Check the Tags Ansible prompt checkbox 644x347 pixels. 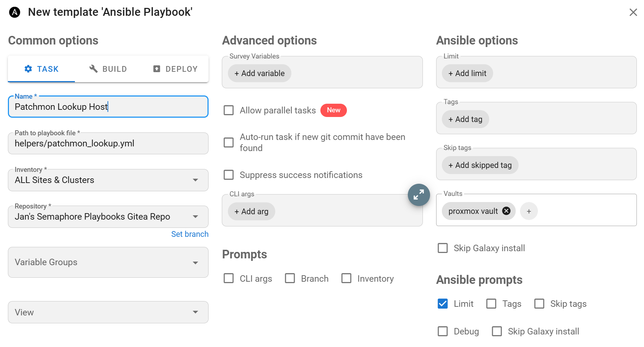[x=491, y=304]
